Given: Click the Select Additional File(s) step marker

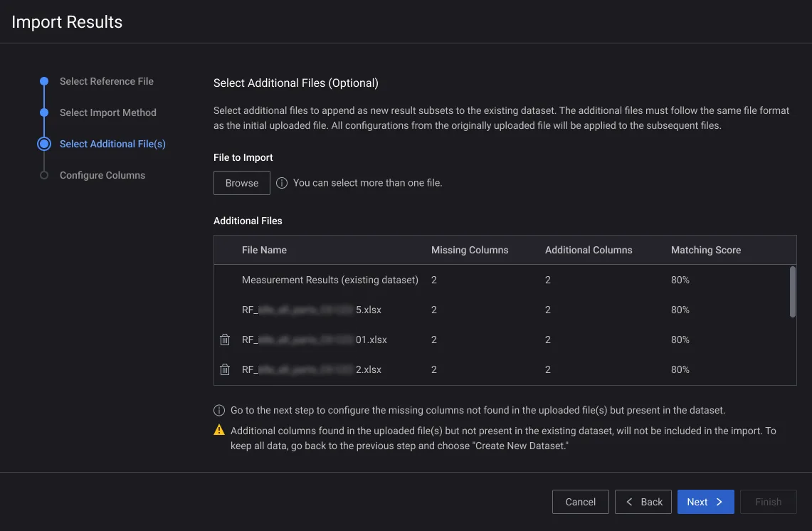Looking at the screenshot, I should coord(44,144).
